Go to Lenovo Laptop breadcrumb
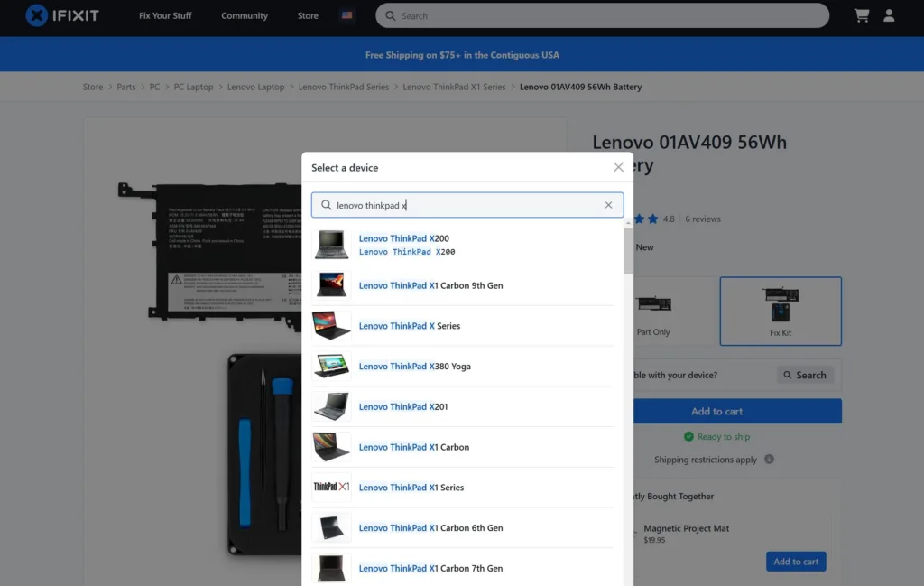 point(255,87)
